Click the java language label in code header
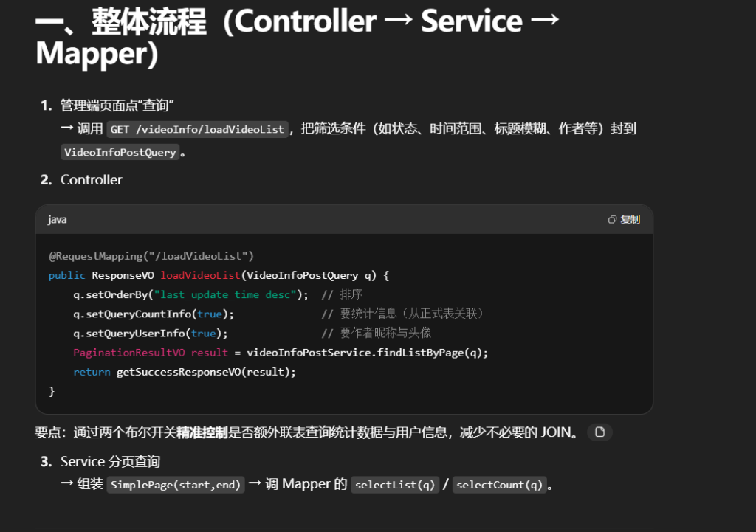 (58, 220)
